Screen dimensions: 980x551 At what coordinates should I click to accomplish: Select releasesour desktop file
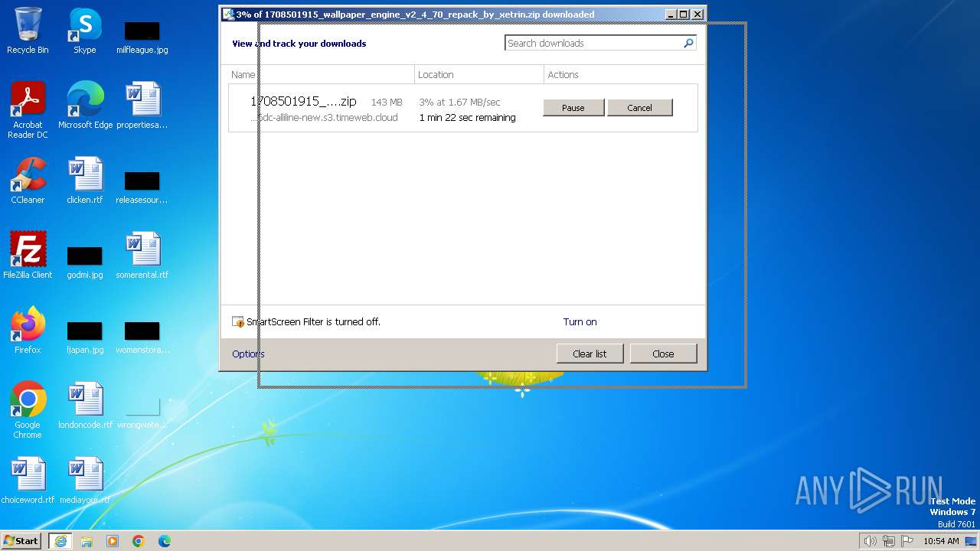pyautogui.click(x=142, y=187)
